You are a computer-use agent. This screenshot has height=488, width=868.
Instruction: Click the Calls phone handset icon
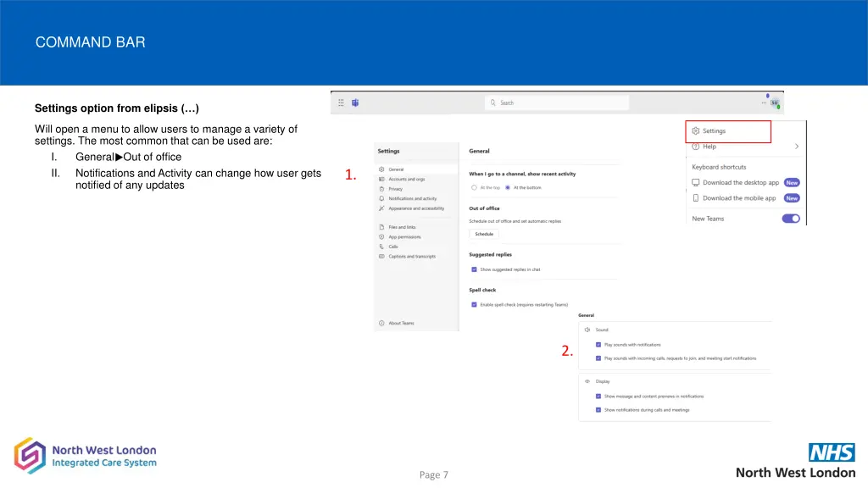click(x=381, y=247)
